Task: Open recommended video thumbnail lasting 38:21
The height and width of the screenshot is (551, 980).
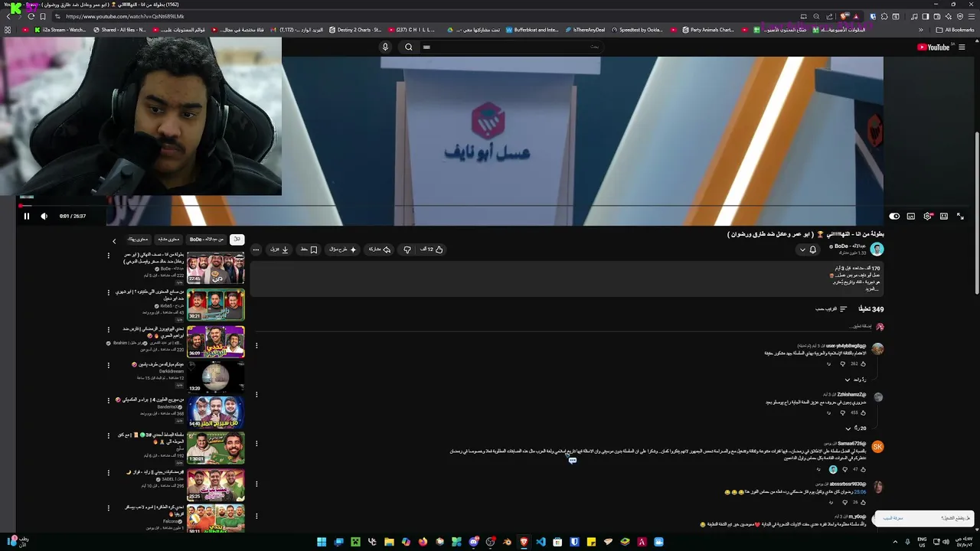Action: click(216, 305)
